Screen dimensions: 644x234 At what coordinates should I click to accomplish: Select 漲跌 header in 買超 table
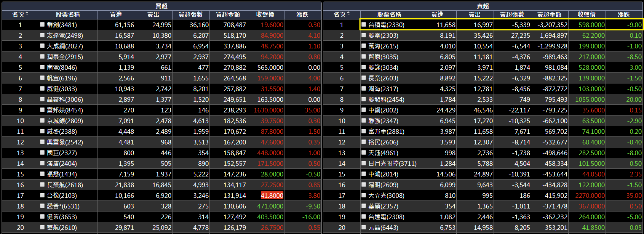[x=303, y=14]
